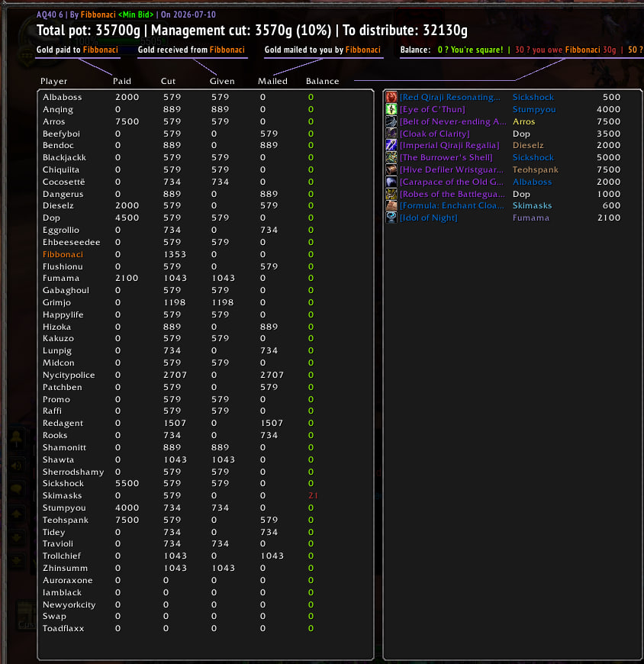Click the Idol of Night item icon
This screenshot has width=644, height=664.
391,218
